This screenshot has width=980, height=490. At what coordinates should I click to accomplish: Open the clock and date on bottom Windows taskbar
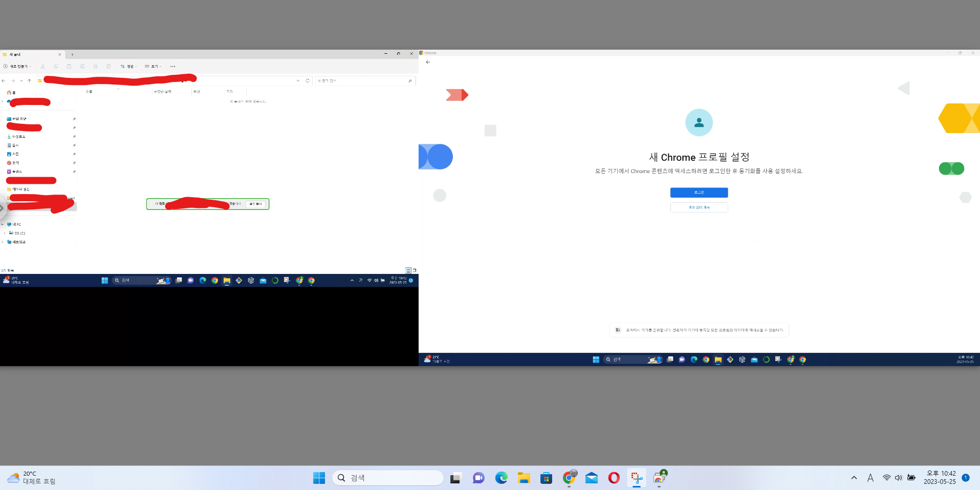click(x=940, y=477)
